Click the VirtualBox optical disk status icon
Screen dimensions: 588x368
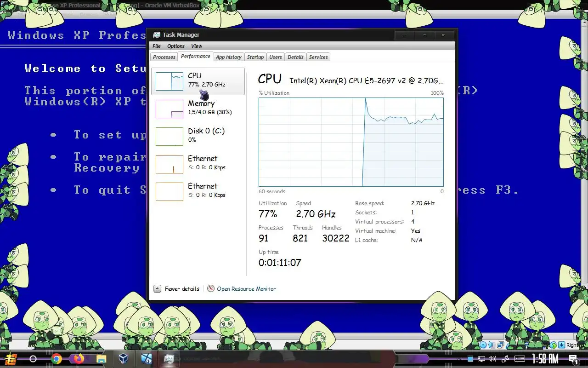tap(483, 345)
